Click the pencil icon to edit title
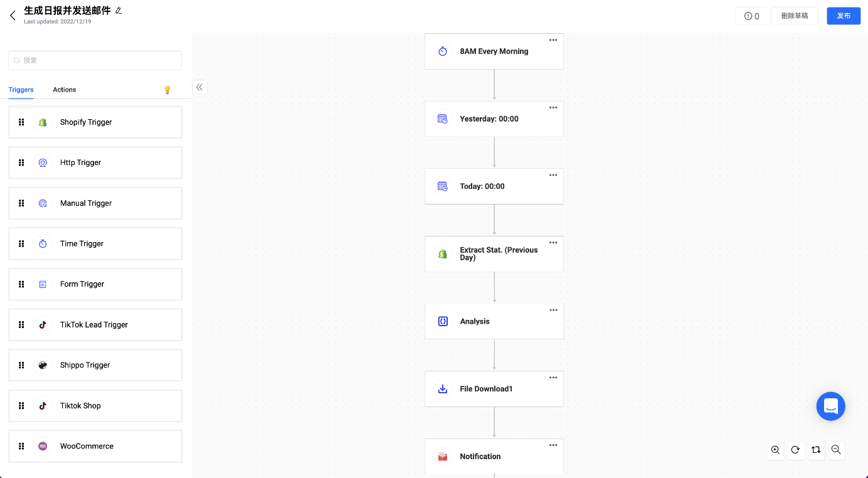The image size is (868, 478). [119, 11]
